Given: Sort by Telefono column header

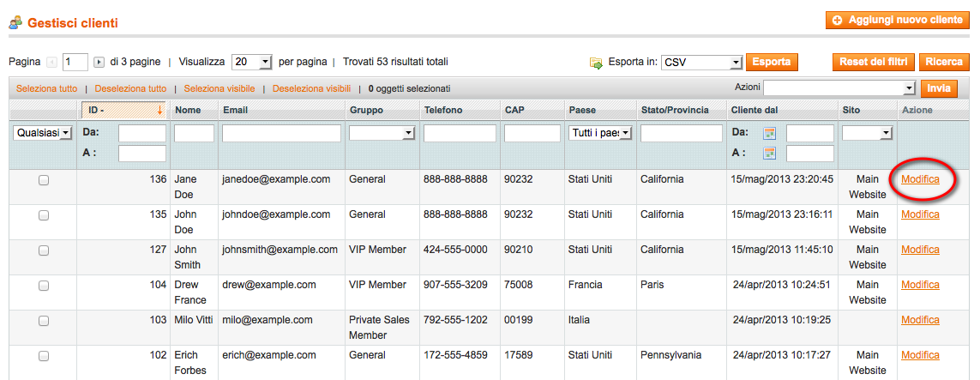Looking at the screenshot, I should click(443, 110).
